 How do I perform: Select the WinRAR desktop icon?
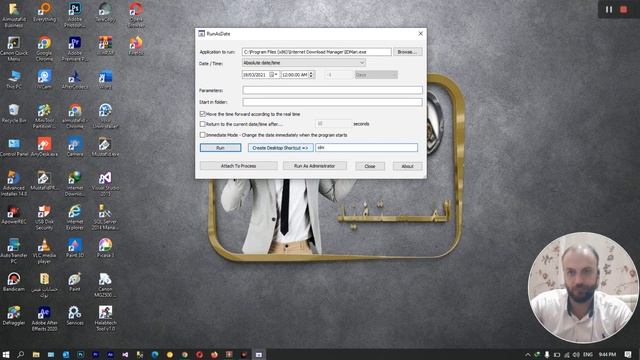click(x=105, y=46)
